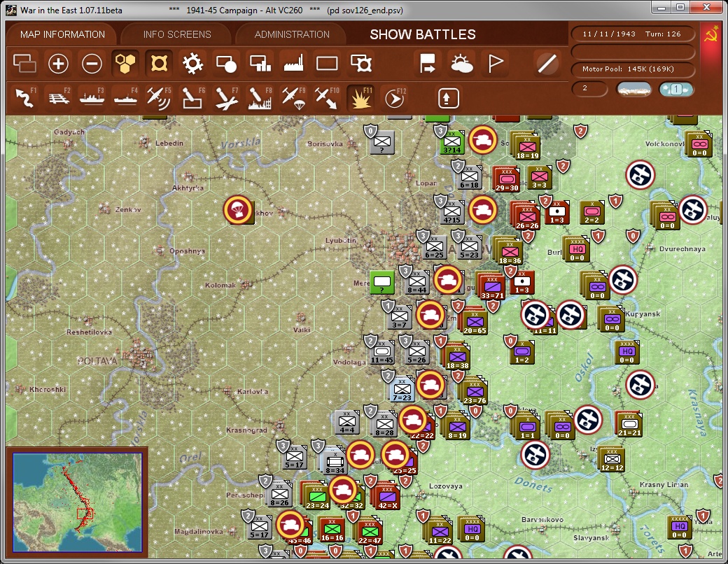The height and width of the screenshot is (564, 728).
Task: Click the victory flag outline icon
Action: coord(496,64)
